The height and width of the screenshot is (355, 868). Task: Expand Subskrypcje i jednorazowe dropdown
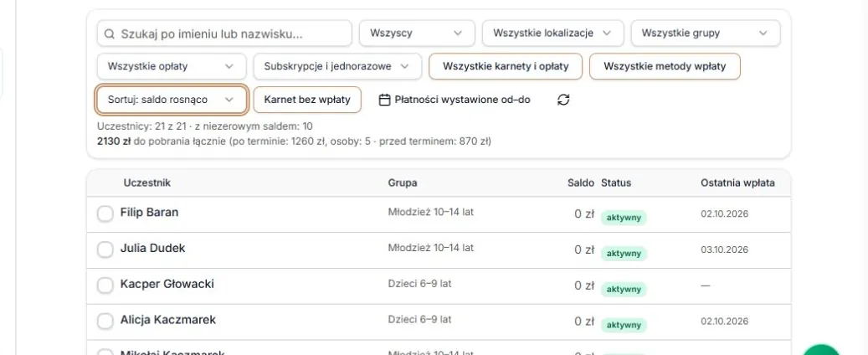pyautogui.click(x=337, y=66)
